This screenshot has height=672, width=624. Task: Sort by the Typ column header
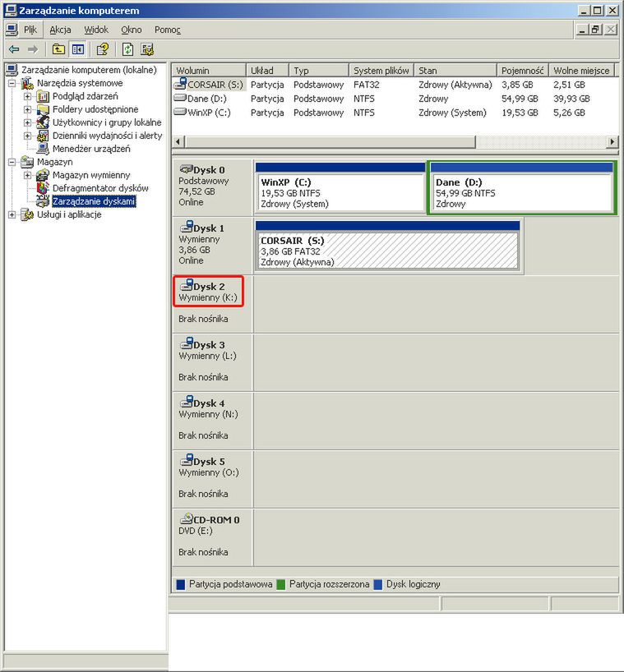(x=319, y=71)
